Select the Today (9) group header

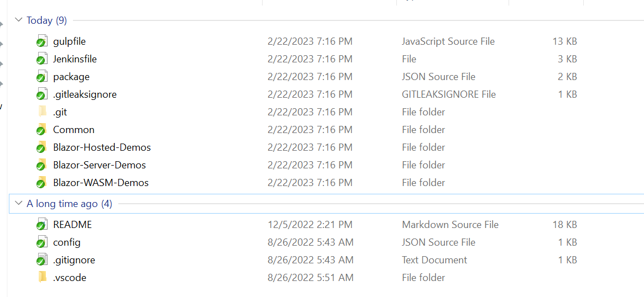pyautogui.click(x=46, y=20)
